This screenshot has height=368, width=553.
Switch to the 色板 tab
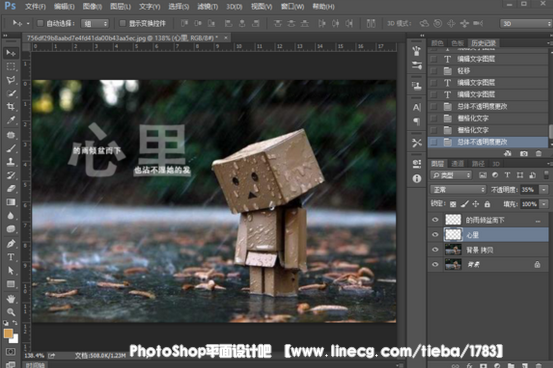point(457,43)
